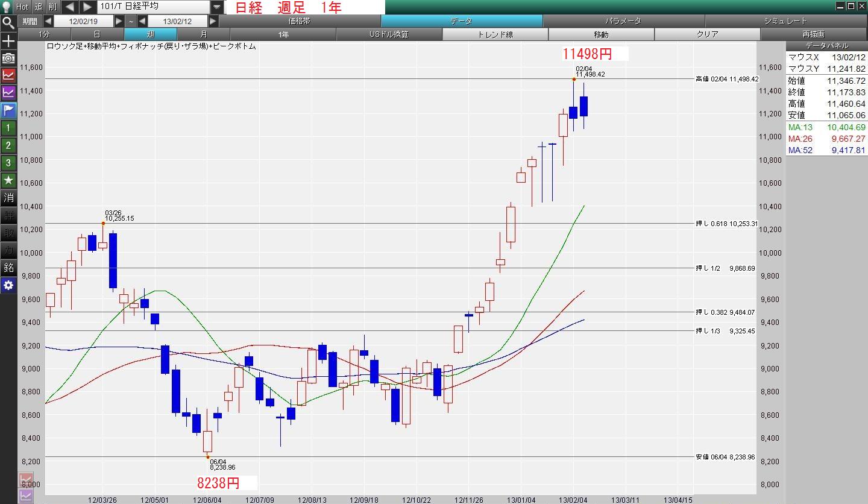Viewport: 868px width, 504px height.
Task: Click the 安値 06/04 8,238.96 label
Action: tap(725, 457)
